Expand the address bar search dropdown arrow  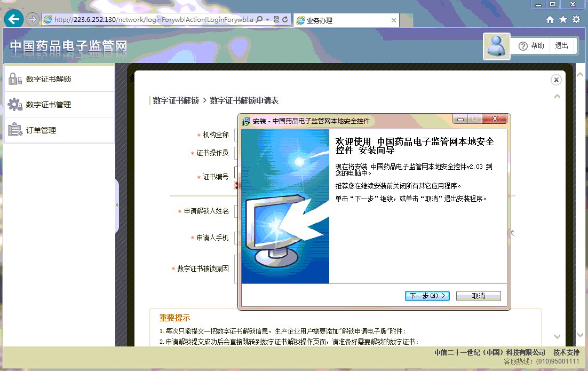(x=267, y=20)
